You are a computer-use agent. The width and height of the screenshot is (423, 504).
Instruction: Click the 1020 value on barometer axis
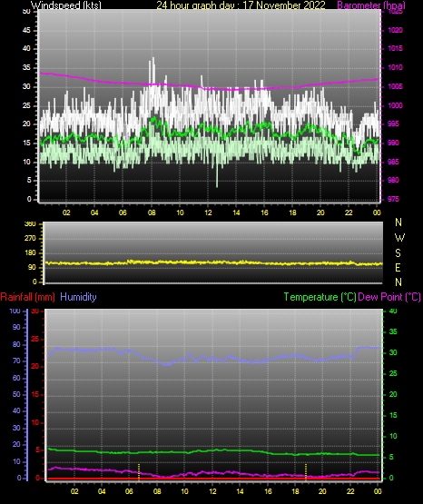pos(395,30)
